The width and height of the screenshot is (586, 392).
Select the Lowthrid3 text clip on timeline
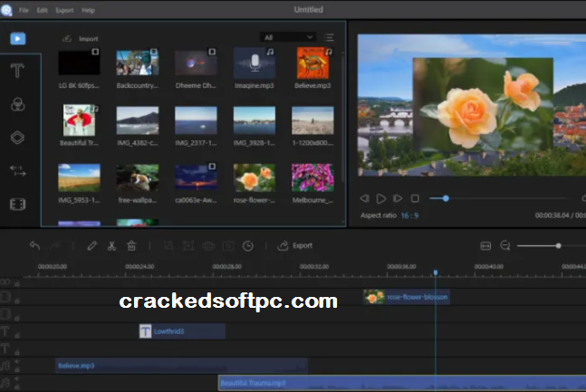pyautogui.click(x=182, y=331)
